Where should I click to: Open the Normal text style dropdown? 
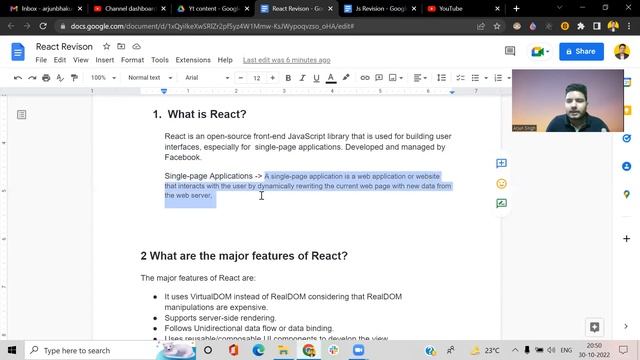(x=150, y=78)
